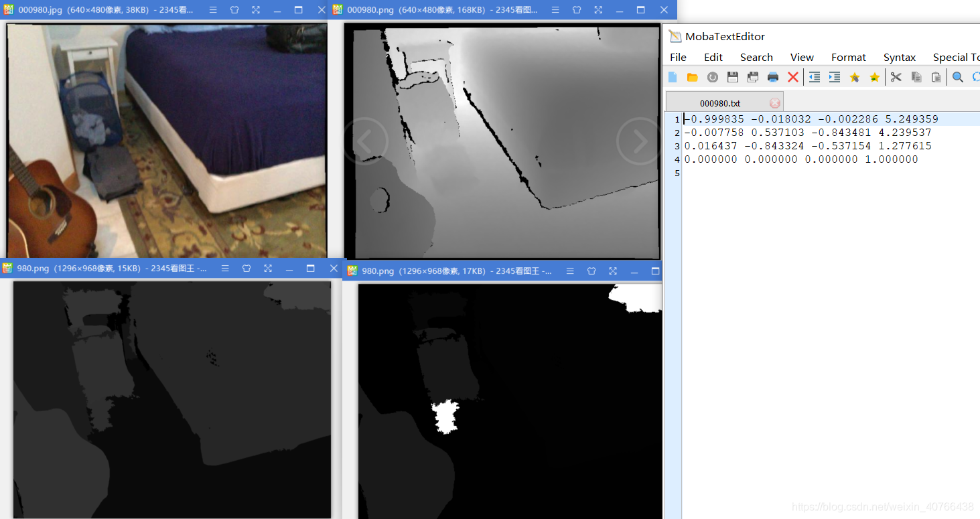Open the Syntax menu in MobaTextEditor
The width and height of the screenshot is (980, 519).
(x=900, y=57)
